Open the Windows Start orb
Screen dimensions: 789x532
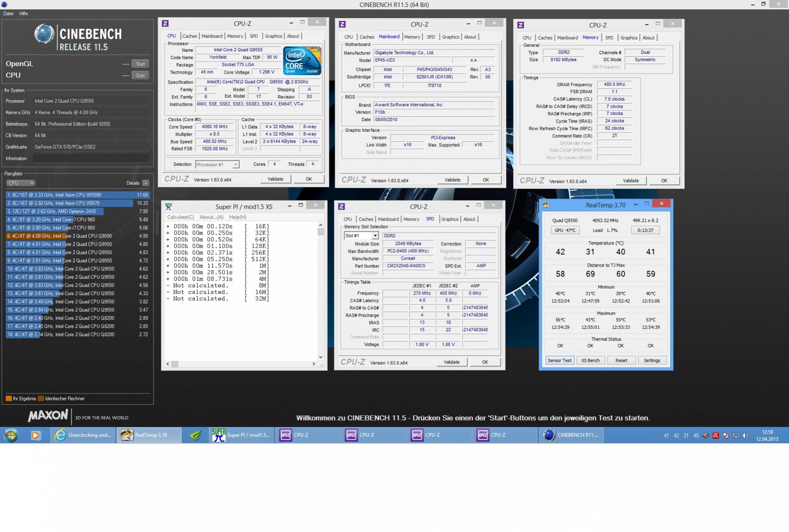(x=11, y=435)
